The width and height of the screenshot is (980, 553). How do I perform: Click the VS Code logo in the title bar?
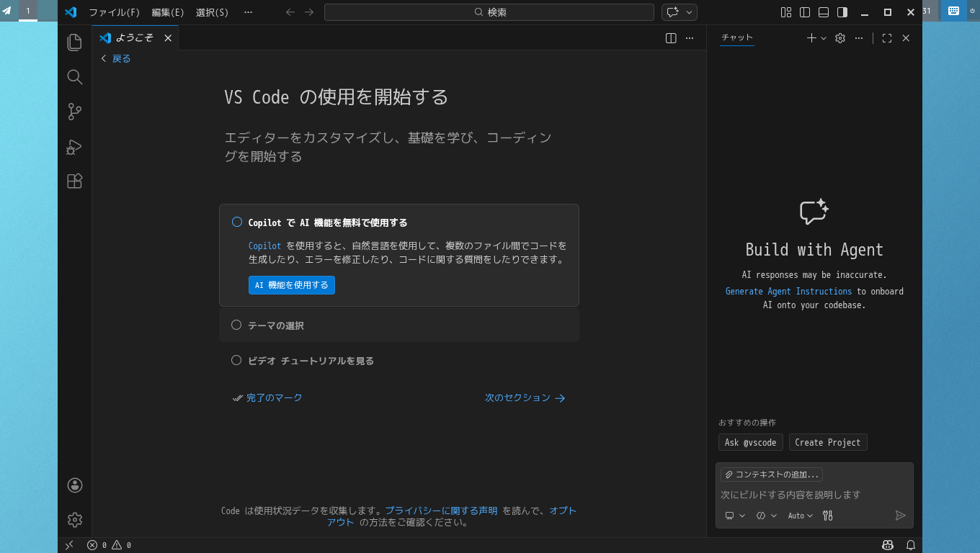click(71, 12)
